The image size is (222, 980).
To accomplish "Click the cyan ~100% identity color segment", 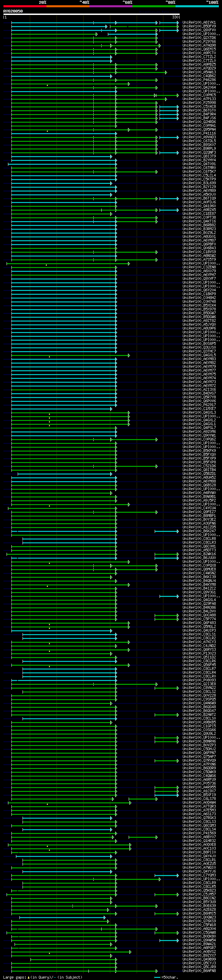I will tap(197, 6).
